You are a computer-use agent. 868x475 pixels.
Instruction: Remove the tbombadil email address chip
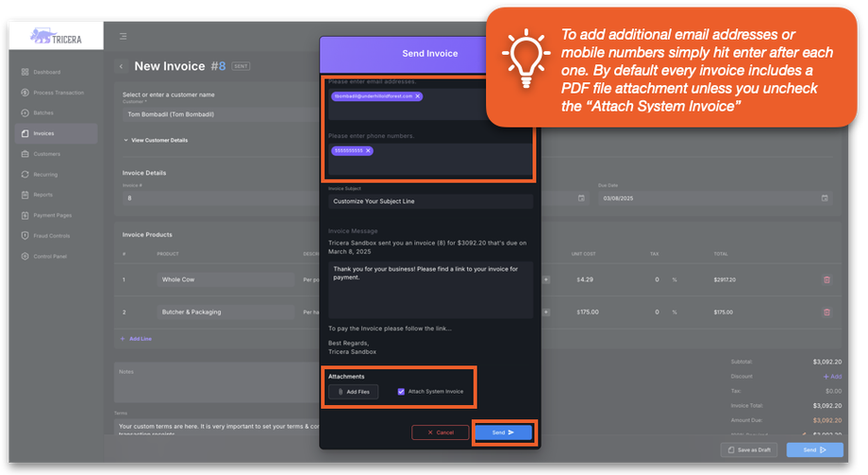pyautogui.click(x=418, y=96)
